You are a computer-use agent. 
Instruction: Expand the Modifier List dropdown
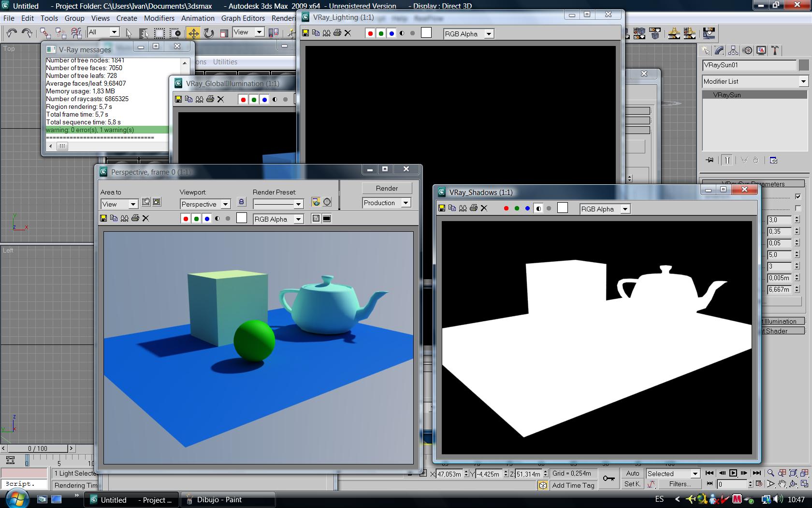[755, 81]
